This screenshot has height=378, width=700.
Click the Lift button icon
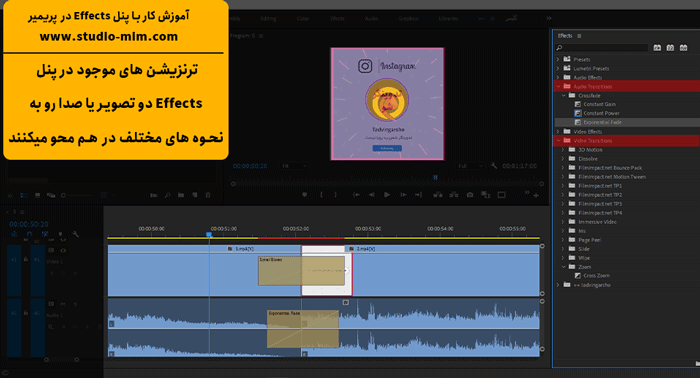click(x=438, y=195)
